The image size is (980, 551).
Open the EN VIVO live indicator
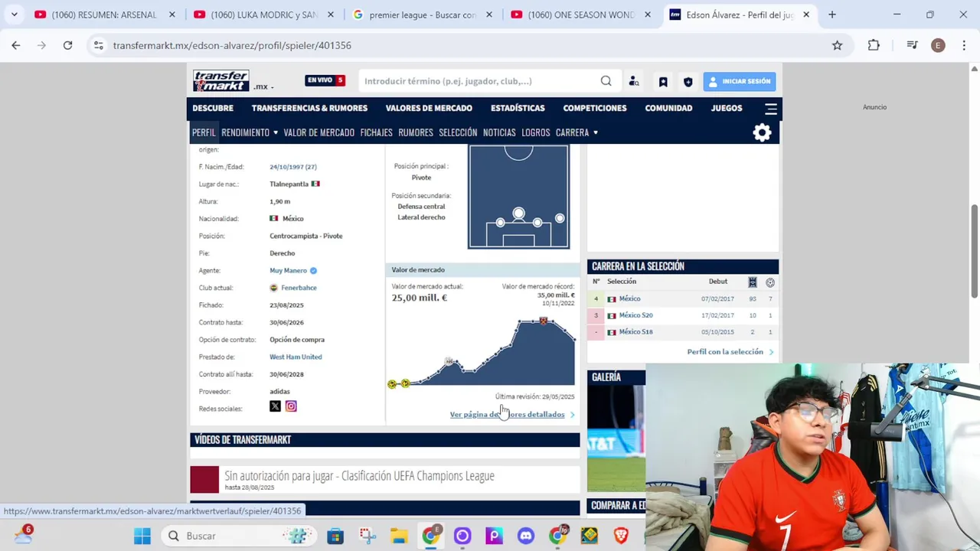coord(325,80)
